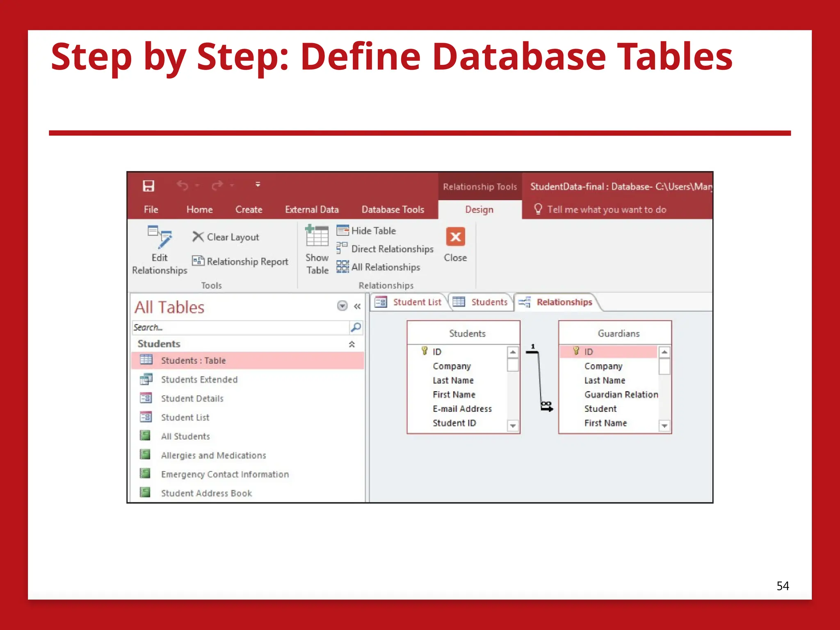Select the Relationships document tab
Viewport: 840px width, 630px height.
556,302
